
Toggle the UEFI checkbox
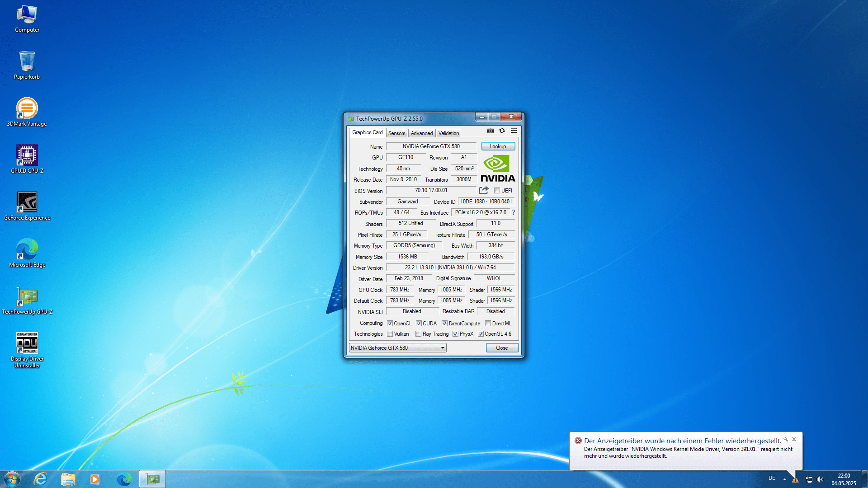pyautogui.click(x=497, y=191)
